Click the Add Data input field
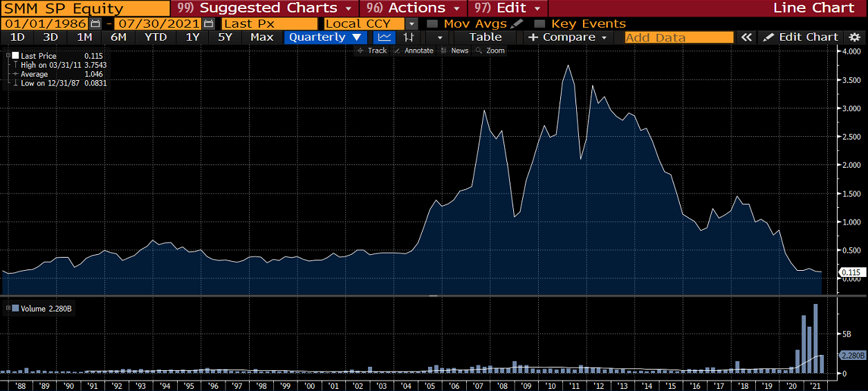Image resolution: width=868 pixels, height=391 pixels. (678, 37)
